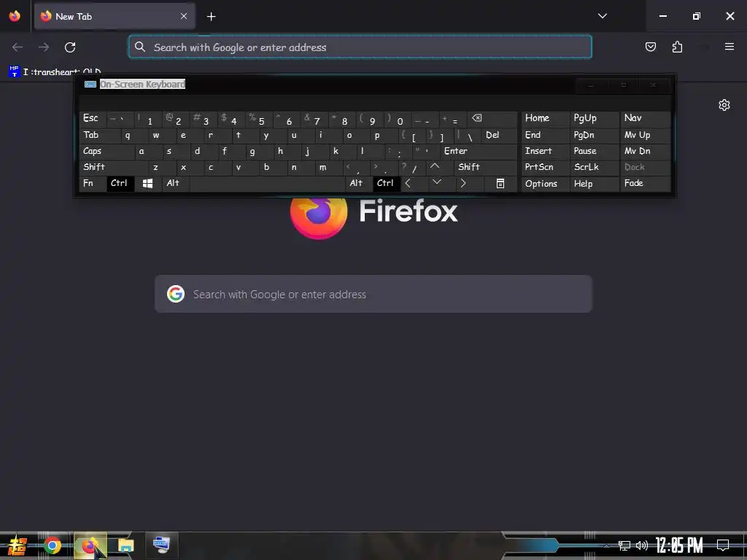This screenshot has width=747, height=560.
Task: Select the New Tab tab
Action: coord(115,16)
